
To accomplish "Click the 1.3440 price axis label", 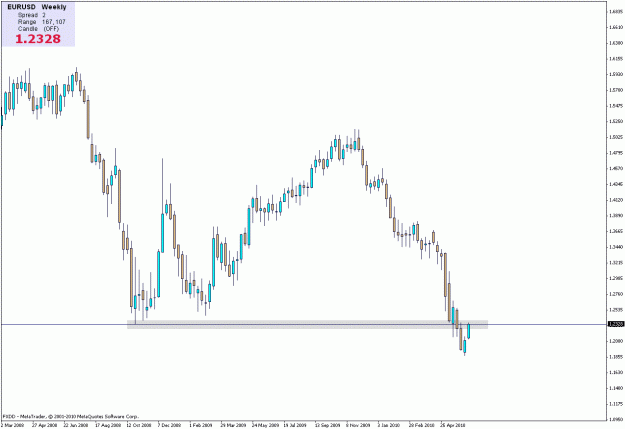I will pyautogui.click(x=616, y=247).
